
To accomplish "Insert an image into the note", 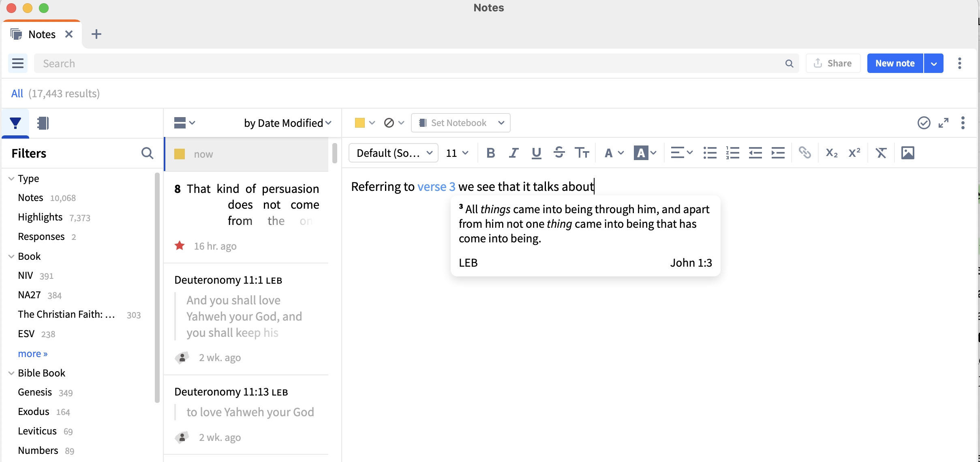I will (x=907, y=153).
